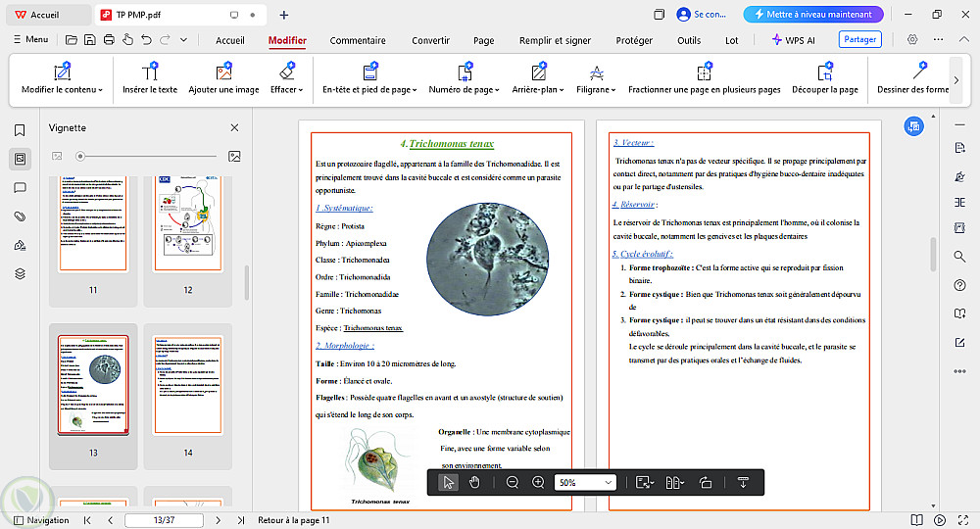Open the Convertir ribbon tab

click(430, 40)
